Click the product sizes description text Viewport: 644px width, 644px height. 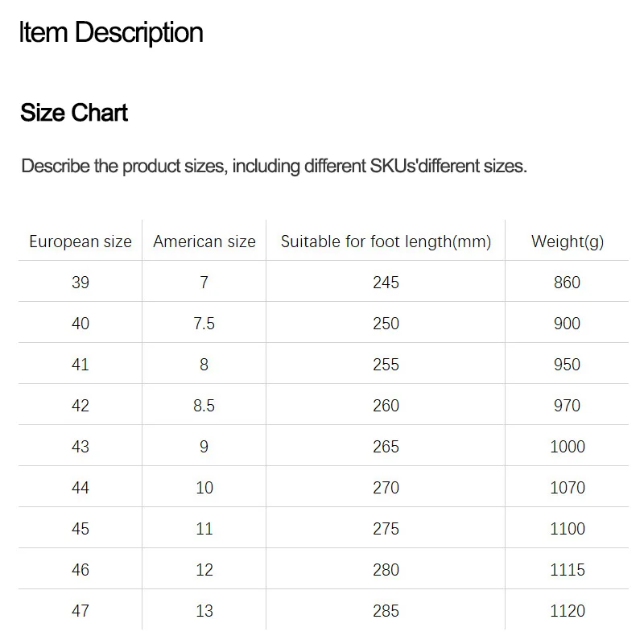point(274,167)
